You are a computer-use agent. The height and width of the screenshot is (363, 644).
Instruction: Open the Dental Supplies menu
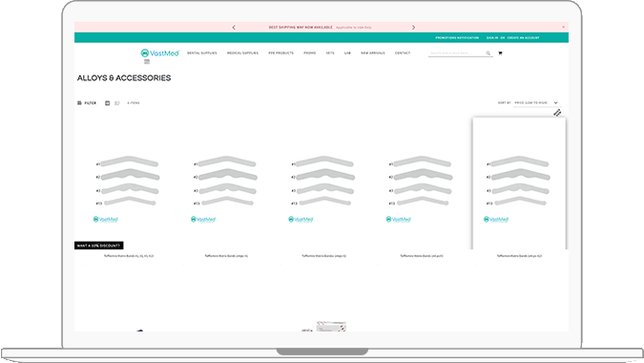[202, 53]
